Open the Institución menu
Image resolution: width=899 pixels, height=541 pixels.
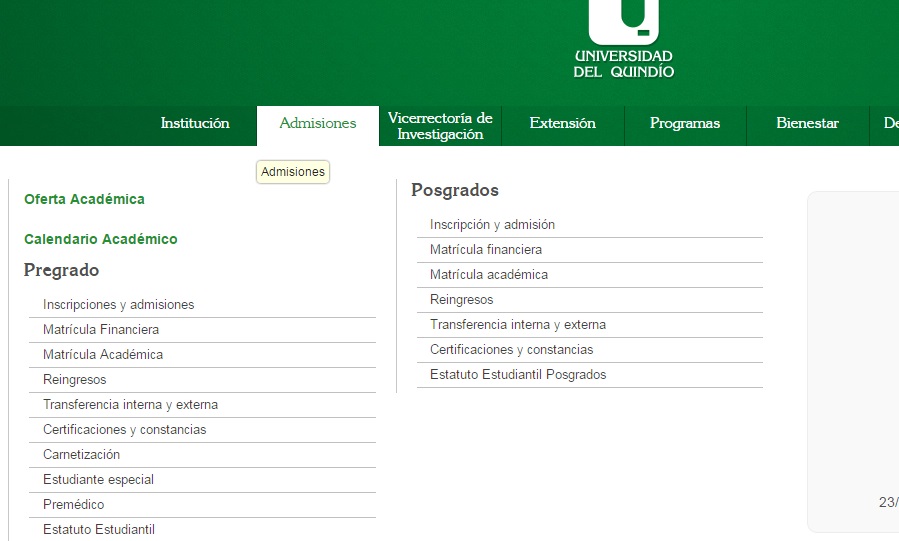click(195, 123)
